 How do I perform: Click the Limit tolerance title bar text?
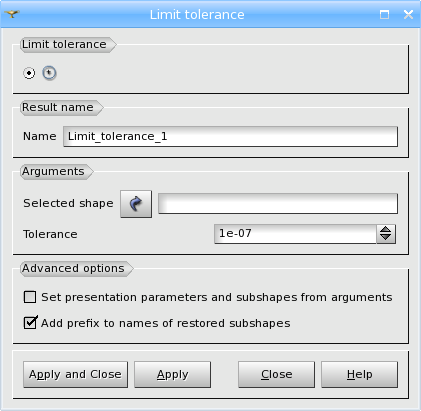pos(197,15)
